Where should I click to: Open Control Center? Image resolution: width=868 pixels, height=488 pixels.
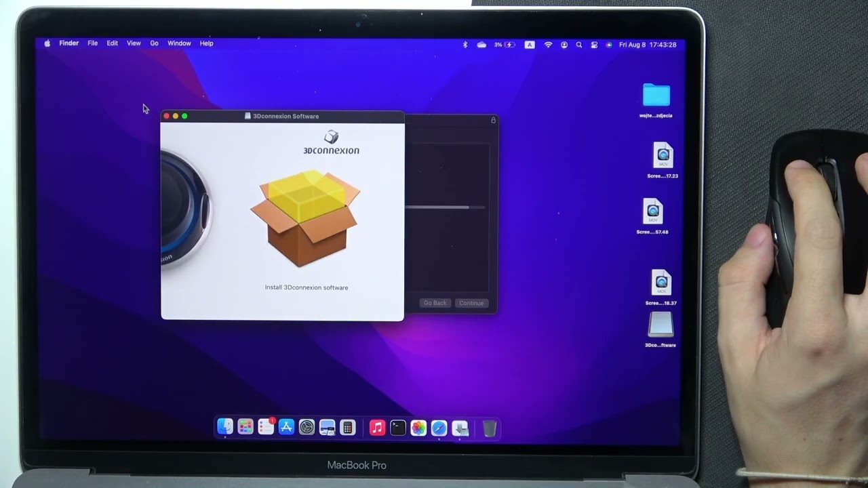pos(594,45)
